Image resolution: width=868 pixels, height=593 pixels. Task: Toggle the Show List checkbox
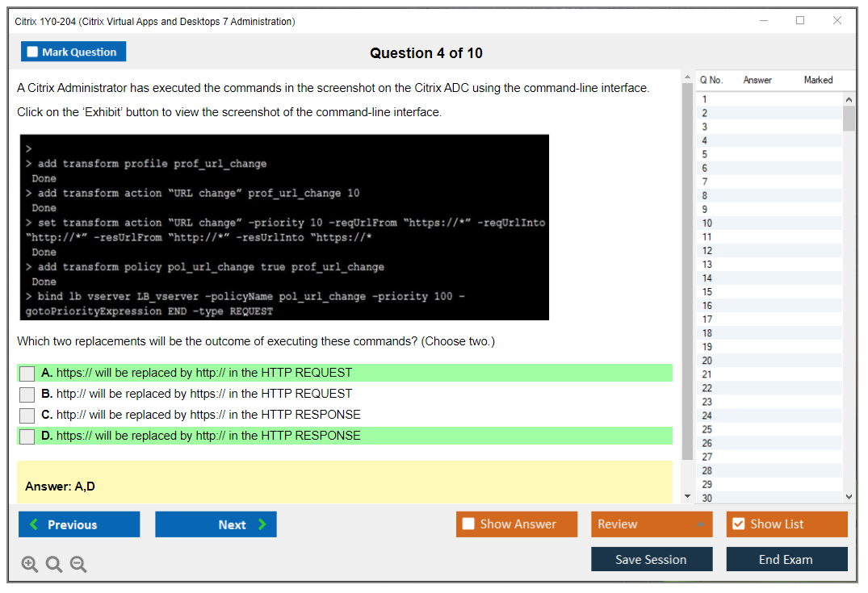[x=738, y=524]
